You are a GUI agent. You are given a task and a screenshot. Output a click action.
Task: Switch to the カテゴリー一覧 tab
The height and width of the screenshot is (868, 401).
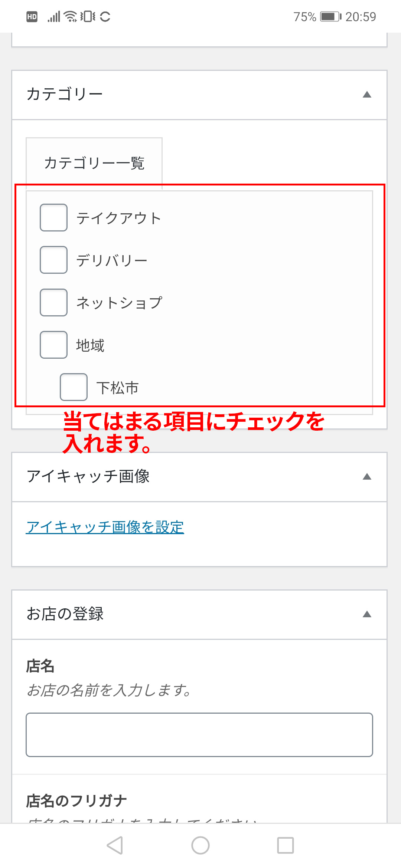94,163
